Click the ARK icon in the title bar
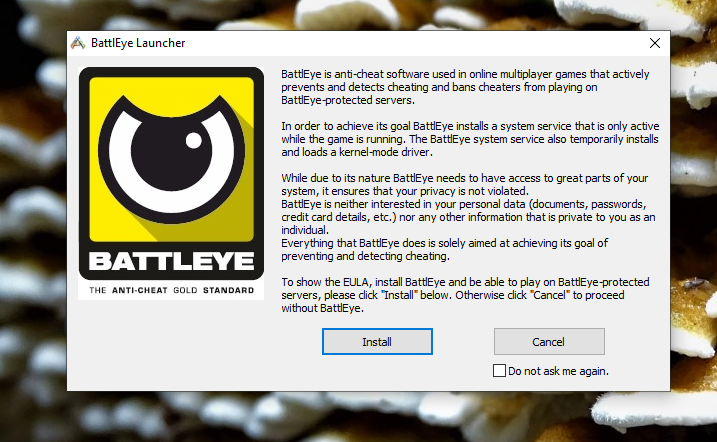The width and height of the screenshot is (717, 442). coord(78,43)
